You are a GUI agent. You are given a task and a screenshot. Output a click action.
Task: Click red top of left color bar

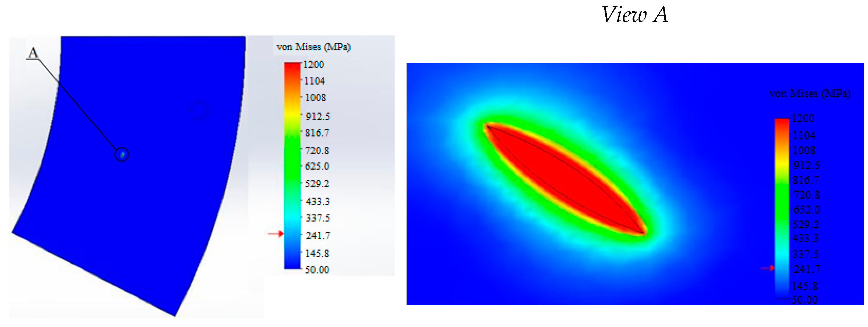click(x=292, y=69)
